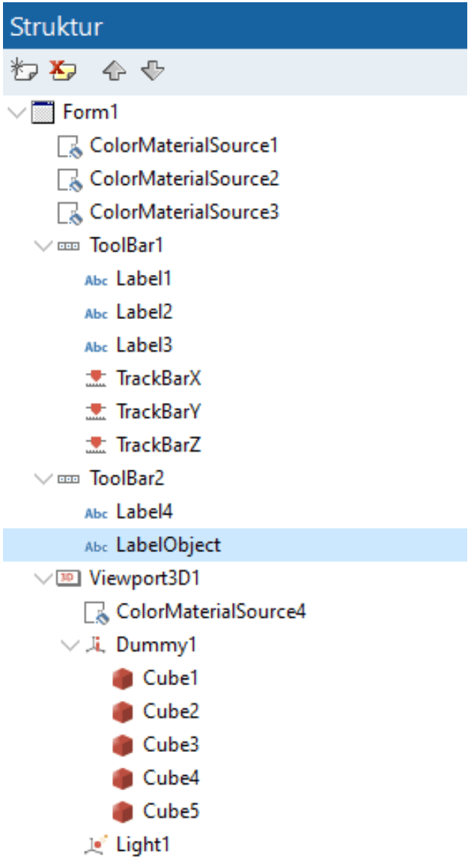Click the red Cube3 icon
471x868 pixels.
click(x=122, y=746)
